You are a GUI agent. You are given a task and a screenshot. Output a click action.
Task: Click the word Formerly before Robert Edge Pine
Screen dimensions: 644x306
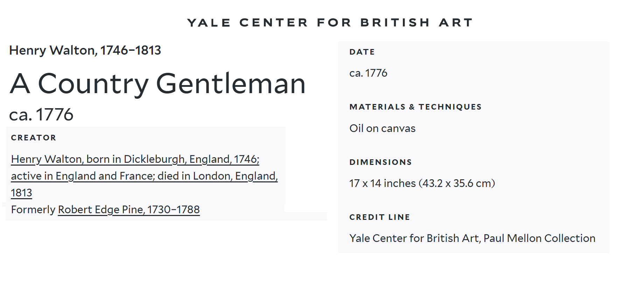(x=33, y=210)
